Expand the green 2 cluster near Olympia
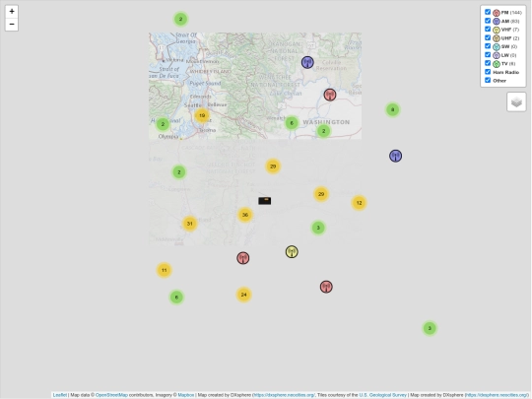 tap(163, 124)
